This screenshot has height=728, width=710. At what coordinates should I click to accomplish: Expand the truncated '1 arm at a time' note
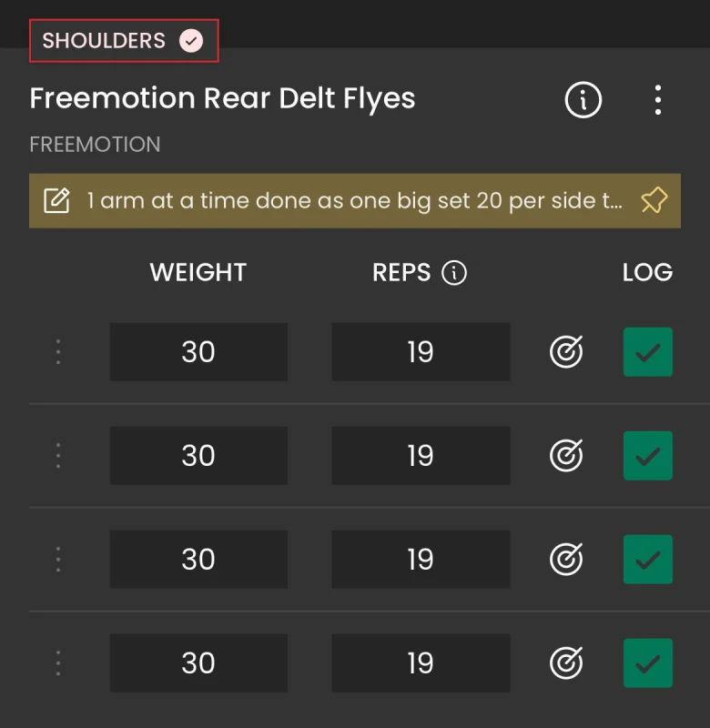[x=355, y=200]
